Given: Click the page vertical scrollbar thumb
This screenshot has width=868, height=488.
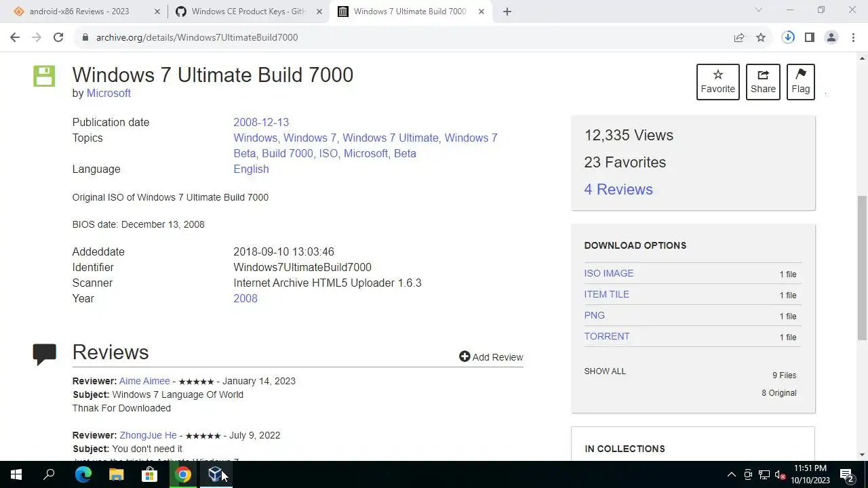Looking at the screenshot, I should click(862, 268).
